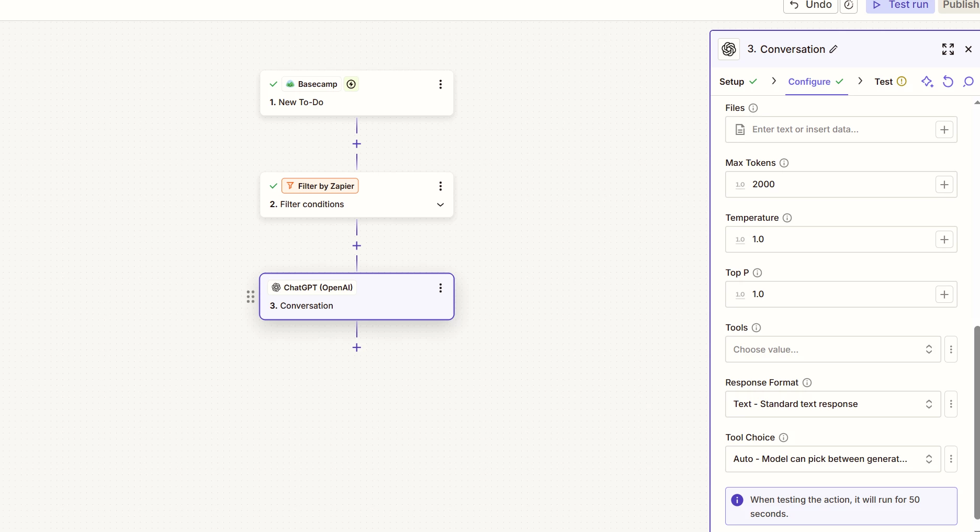Show info for Tool Choice
The height and width of the screenshot is (532, 980).
(x=784, y=437)
